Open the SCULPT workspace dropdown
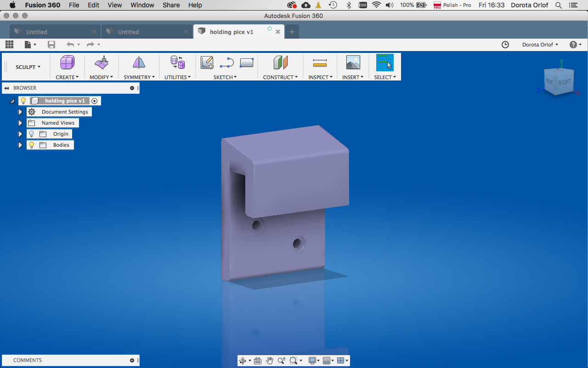The width and height of the screenshot is (588, 368). [x=28, y=67]
